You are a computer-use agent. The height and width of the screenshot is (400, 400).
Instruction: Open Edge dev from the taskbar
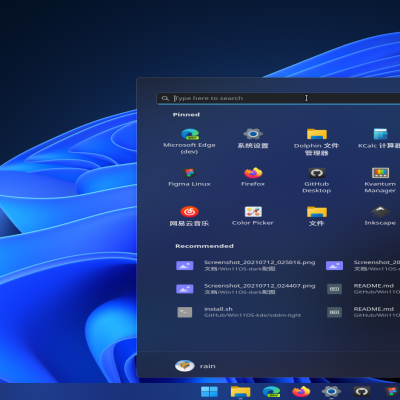(271, 391)
